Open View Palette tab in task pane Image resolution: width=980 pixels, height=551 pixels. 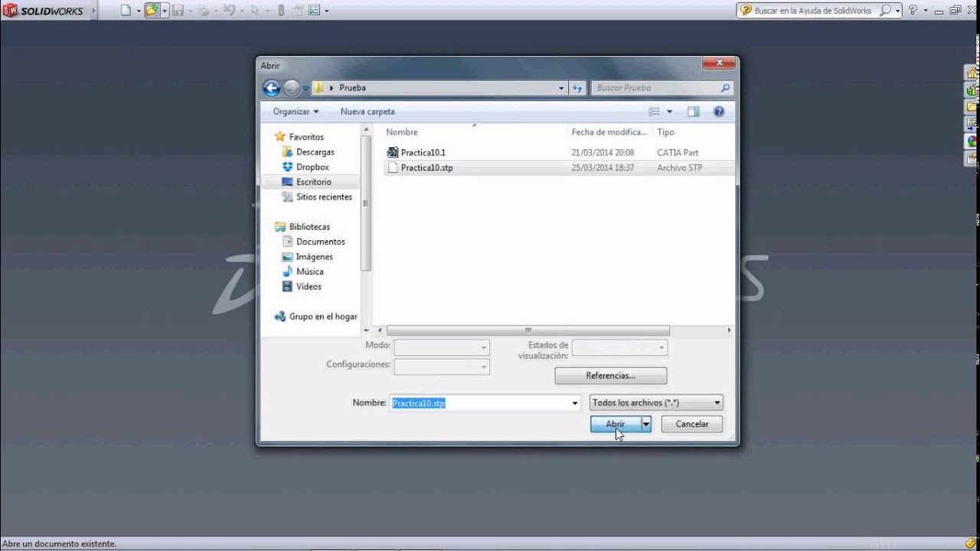pos(972,124)
